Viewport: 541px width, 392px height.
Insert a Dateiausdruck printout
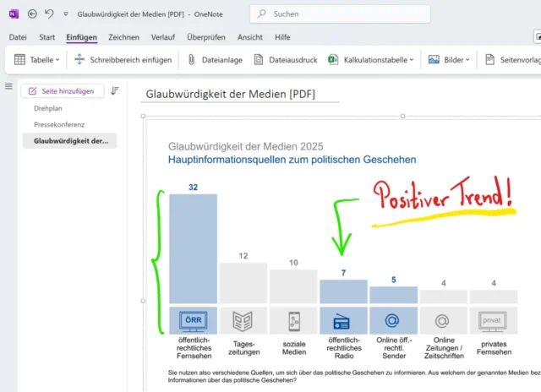click(293, 60)
